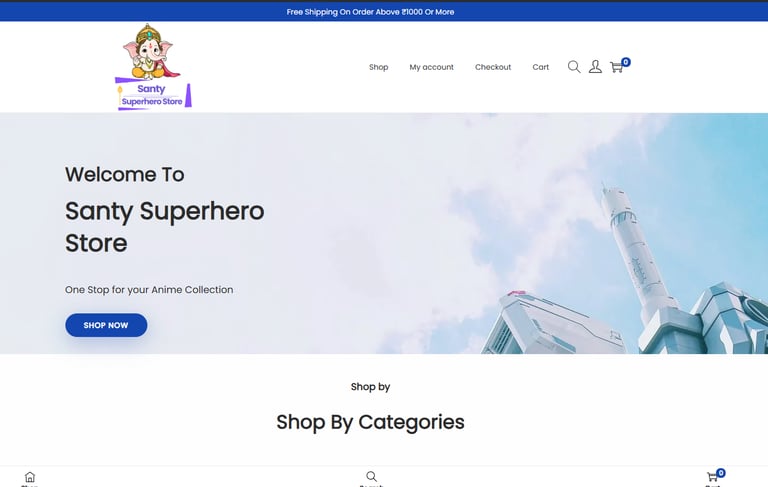The image size is (768, 487).
Task: Go to the My account page
Action: point(432,67)
